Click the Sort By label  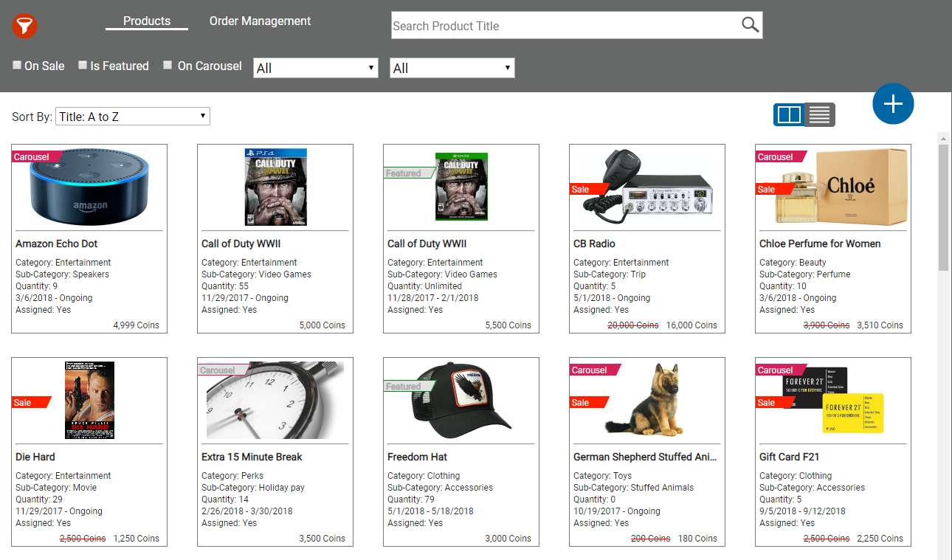[32, 117]
